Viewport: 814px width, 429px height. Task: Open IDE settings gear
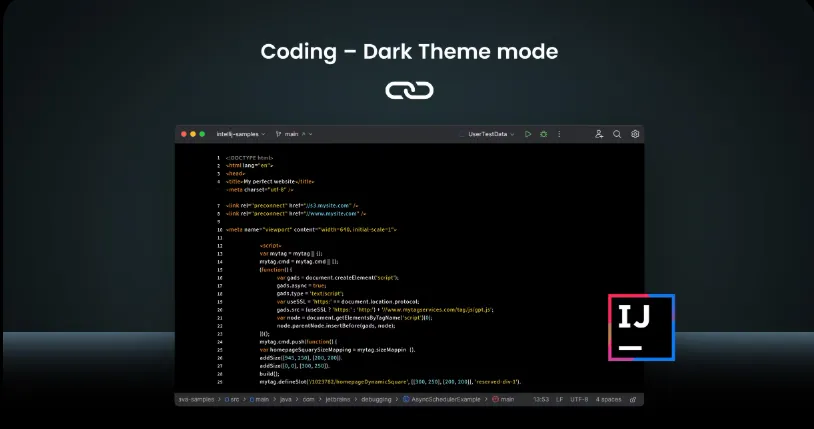click(635, 133)
